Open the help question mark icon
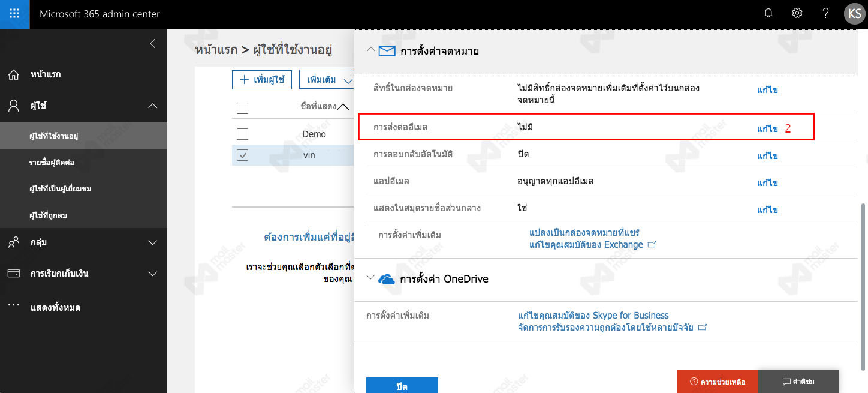Image resolution: width=868 pixels, height=393 pixels. coord(825,13)
